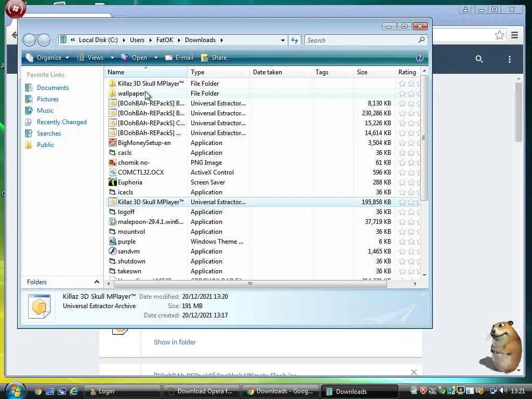Select takeown file name
The height and width of the screenshot is (399, 532).
point(129,271)
